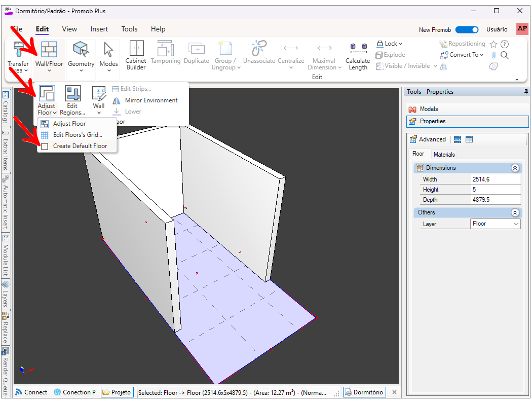Open the Models panel
Viewport: 532px width, 403px height.
click(x=429, y=109)
